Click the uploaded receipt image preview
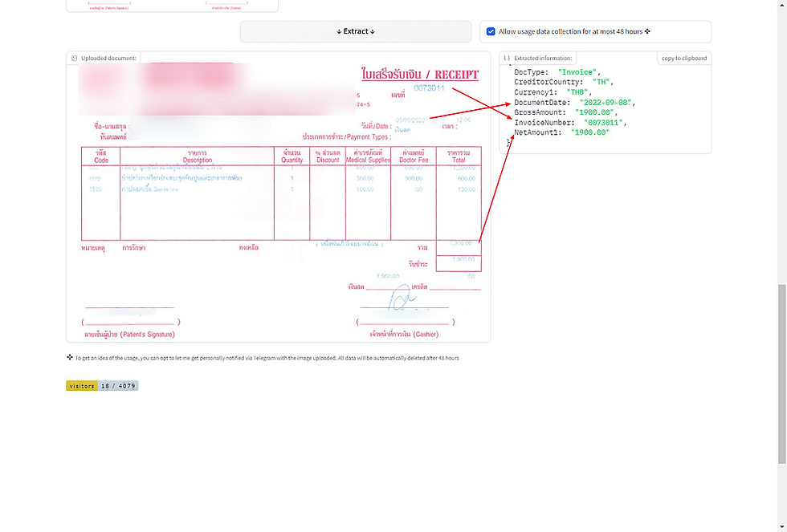Image resolution: width=787 pixels, height=532 pixels. tap(279, 201)
